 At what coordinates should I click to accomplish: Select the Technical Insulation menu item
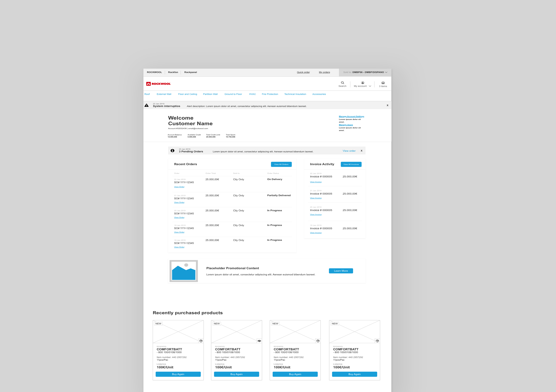coord(295,94)
